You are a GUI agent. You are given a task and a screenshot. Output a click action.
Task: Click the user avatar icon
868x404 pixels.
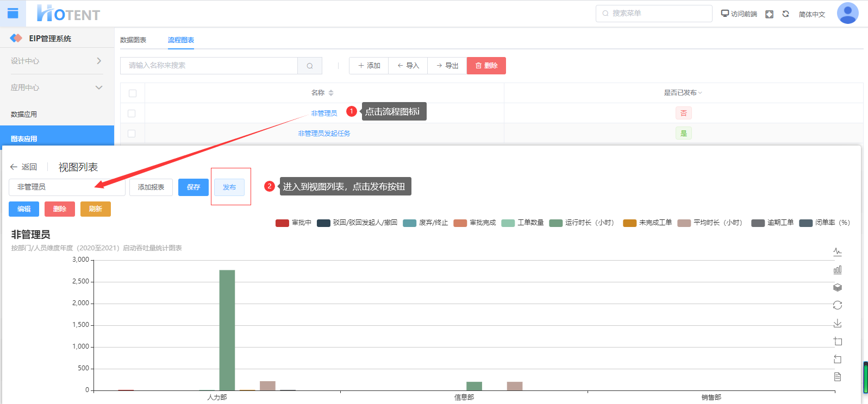click(x=847, y=13)
